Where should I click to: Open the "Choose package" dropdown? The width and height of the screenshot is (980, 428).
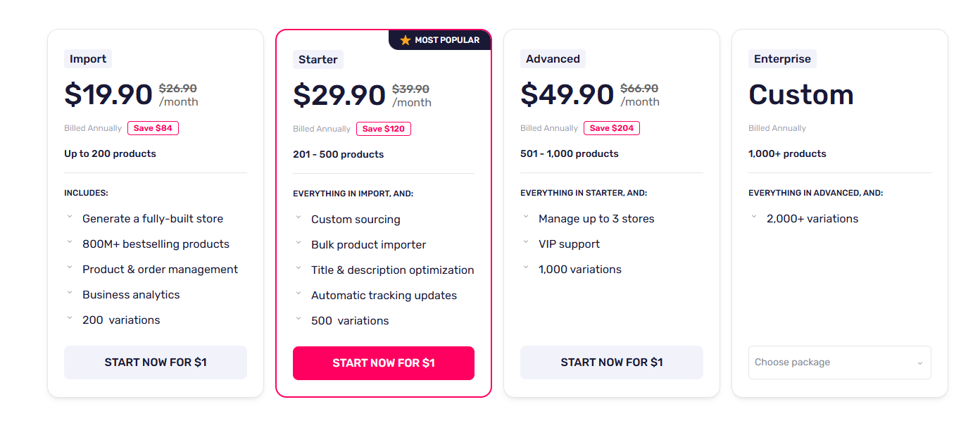coord(839,363)
